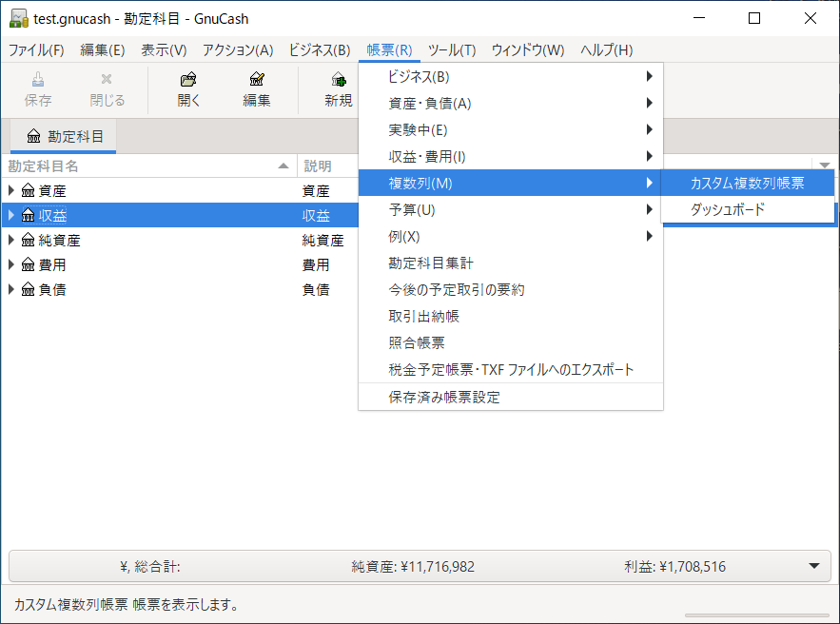Open the 表示(V) menu
Viewport: 840px width, 624px height.
(x=164, y=49)
